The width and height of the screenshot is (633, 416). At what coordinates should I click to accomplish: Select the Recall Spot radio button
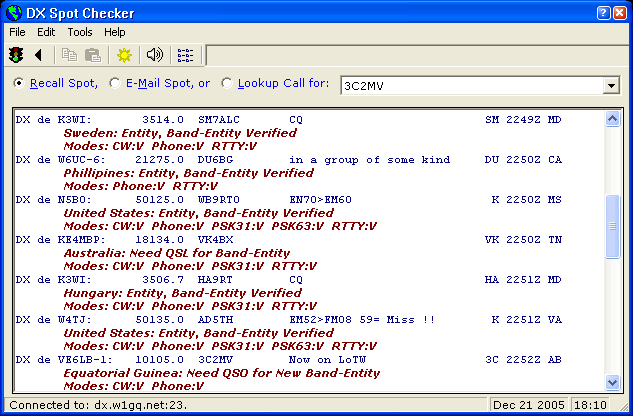19,83
